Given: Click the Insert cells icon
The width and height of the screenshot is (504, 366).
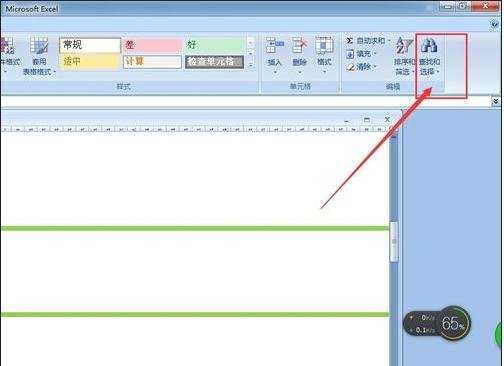Looking at the screenshot, I should coord(275,46).
